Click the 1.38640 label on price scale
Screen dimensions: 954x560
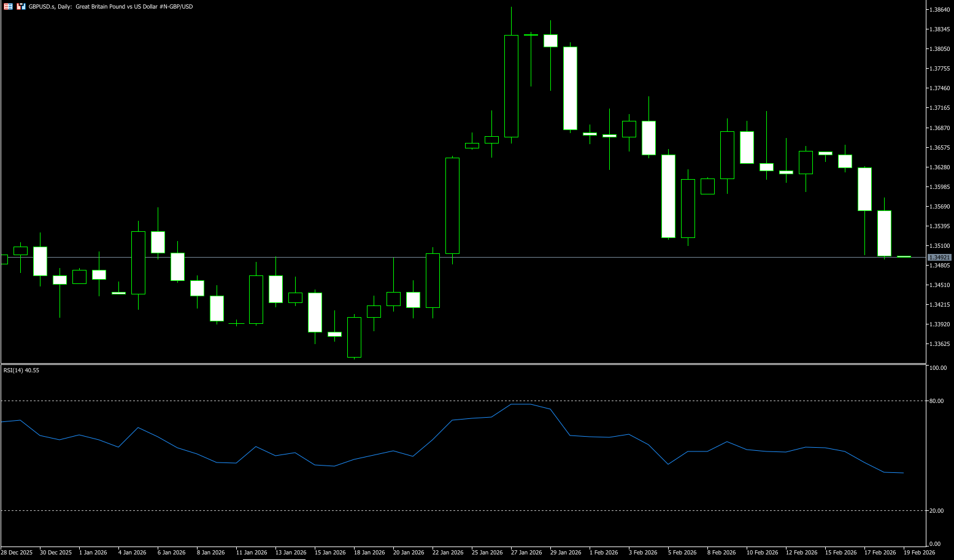(x=940, y=10)
